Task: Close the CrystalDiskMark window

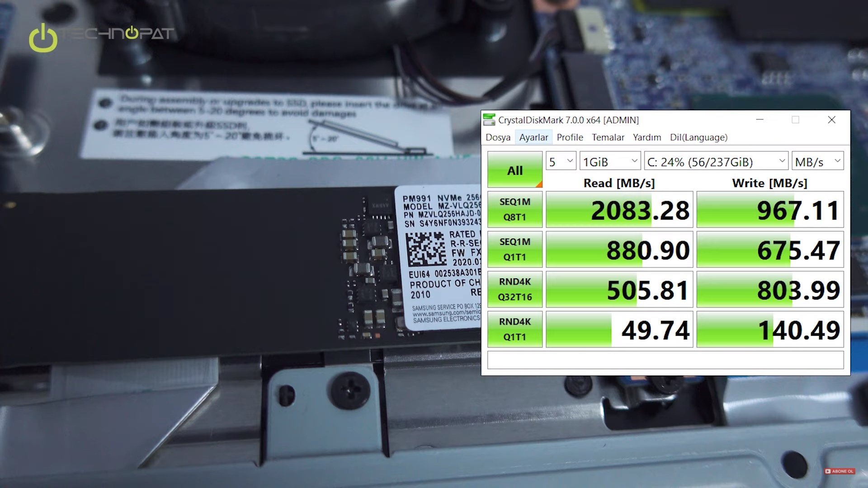Action: (831, 120)
